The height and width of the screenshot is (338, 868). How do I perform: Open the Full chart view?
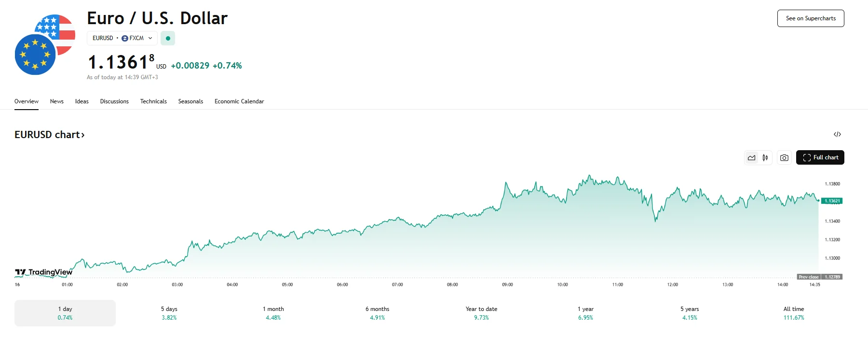point(820,158)
